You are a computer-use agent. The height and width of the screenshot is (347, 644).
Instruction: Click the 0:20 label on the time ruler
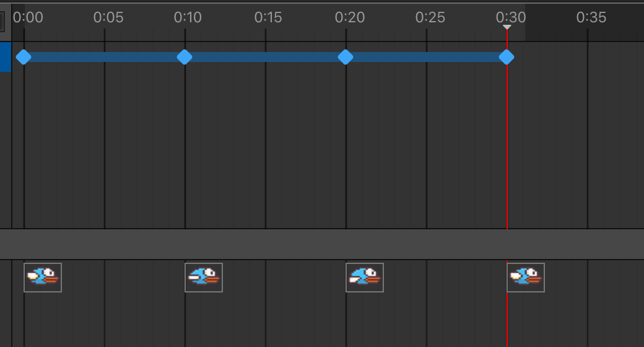[350, 18]
